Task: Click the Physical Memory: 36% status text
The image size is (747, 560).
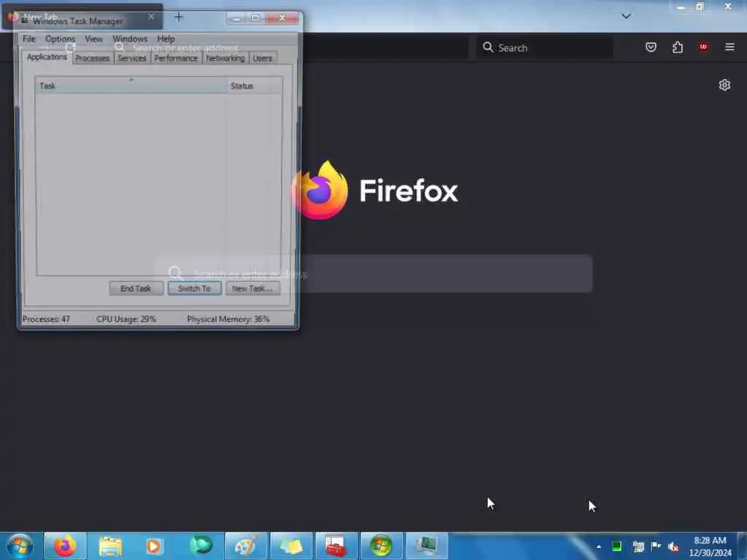Action: [228, 319]
